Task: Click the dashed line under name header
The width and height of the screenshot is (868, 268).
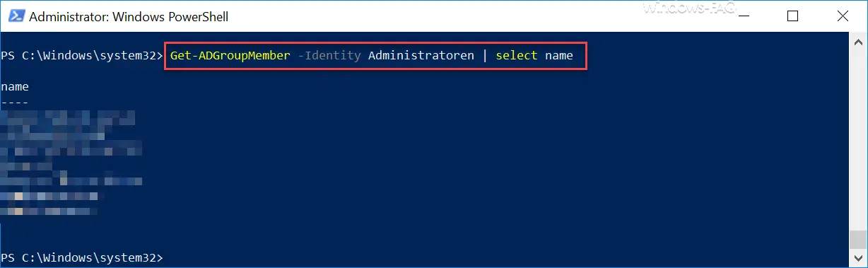Action: coord(15,103)
